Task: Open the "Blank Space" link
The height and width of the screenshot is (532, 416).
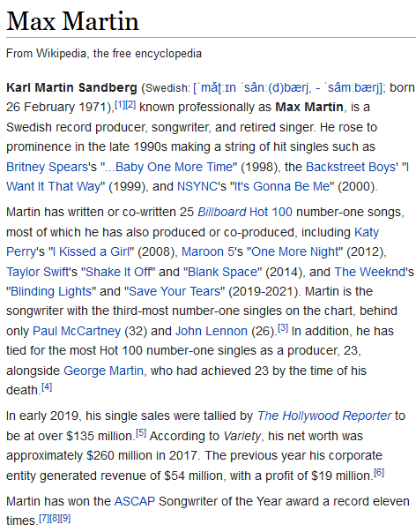Action: click(x=223, y=272)
